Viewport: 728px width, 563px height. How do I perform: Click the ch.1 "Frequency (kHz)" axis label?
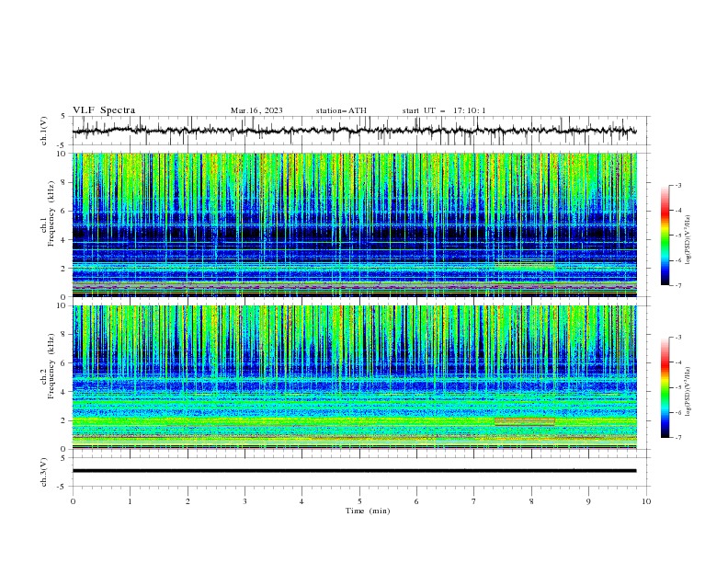coord(51,214)
